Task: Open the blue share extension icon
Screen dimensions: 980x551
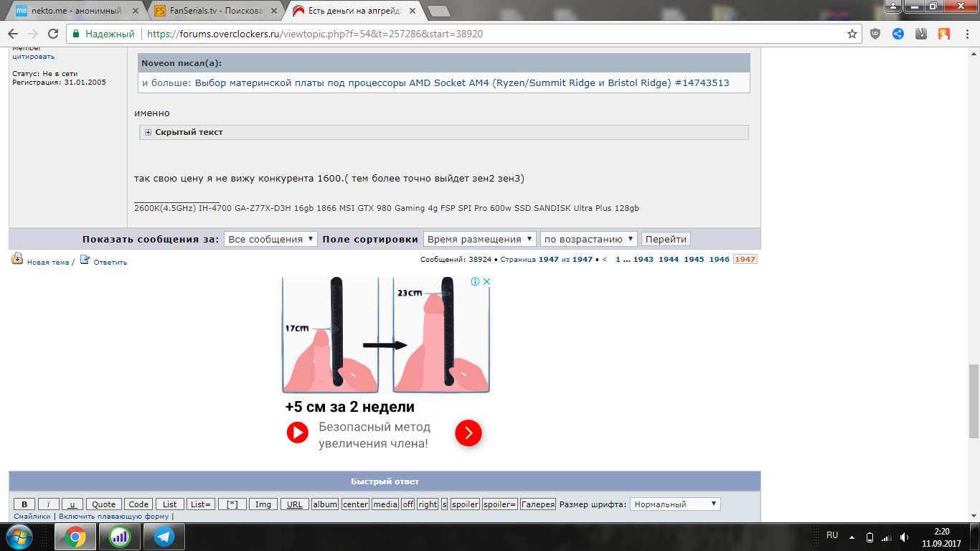Action: 898,34
